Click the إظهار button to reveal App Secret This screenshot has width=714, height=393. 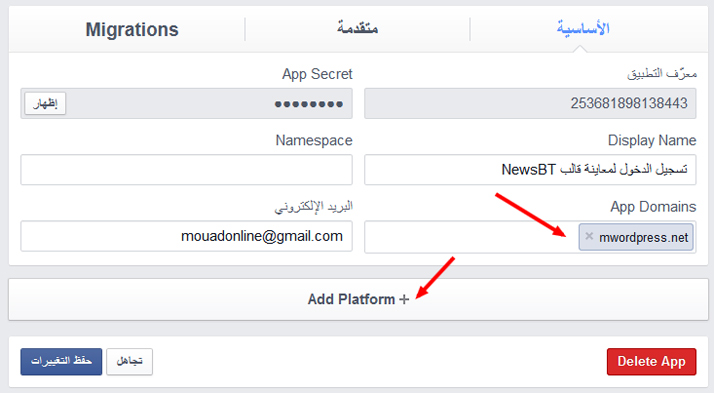click(45, 103)
